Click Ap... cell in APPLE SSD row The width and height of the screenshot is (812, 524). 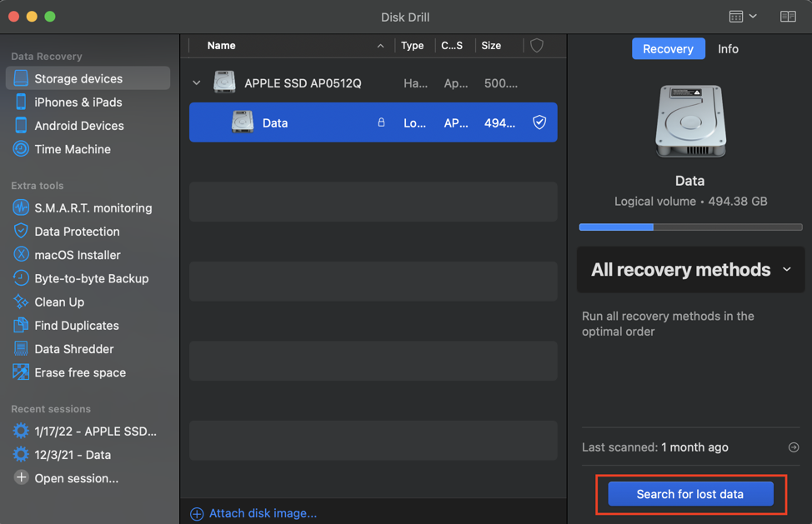point(456,83)
